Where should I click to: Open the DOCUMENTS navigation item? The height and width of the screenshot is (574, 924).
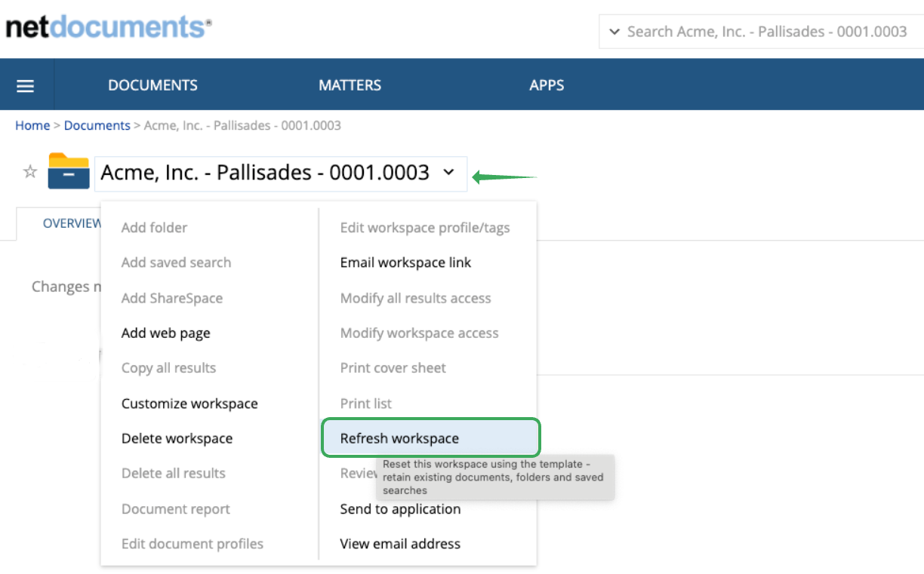pos(152,85)
